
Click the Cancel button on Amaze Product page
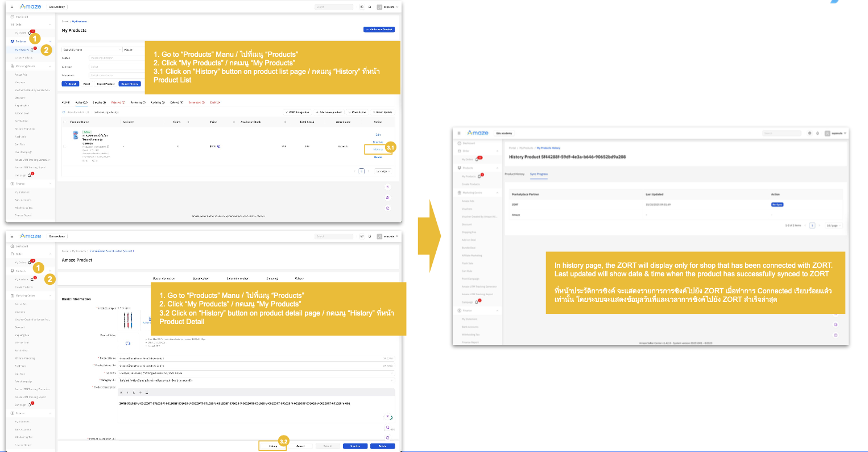pos(300,446)
